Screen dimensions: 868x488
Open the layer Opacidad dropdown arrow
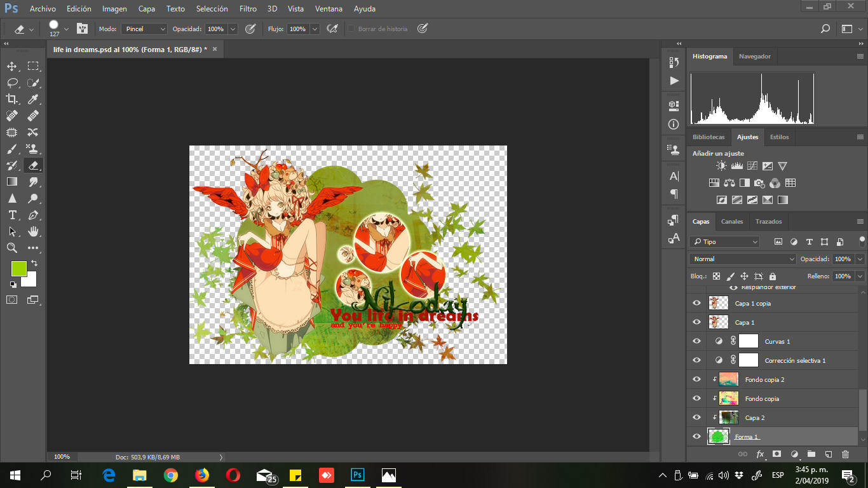click(860, 259)
